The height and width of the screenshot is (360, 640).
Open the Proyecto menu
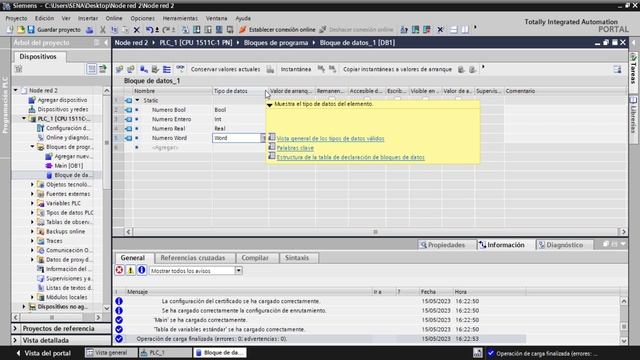(16, 18)
